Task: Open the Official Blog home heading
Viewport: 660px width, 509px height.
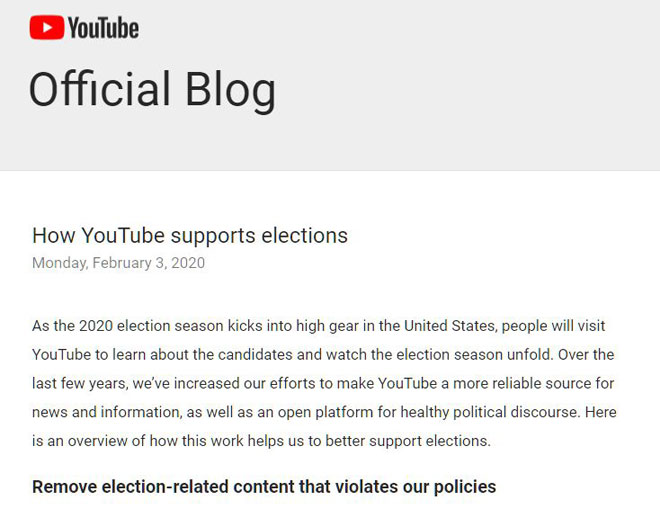Action: [x=152, y=90]
